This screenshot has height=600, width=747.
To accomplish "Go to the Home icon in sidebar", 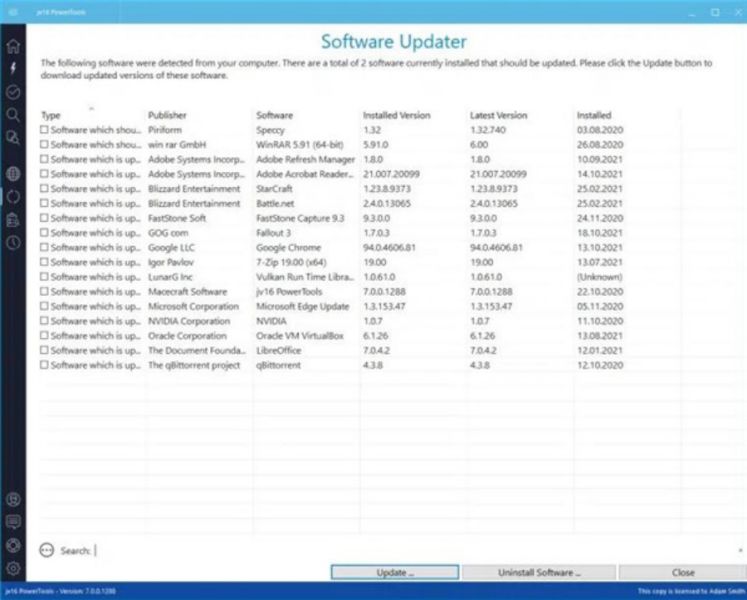I will 13,46.
